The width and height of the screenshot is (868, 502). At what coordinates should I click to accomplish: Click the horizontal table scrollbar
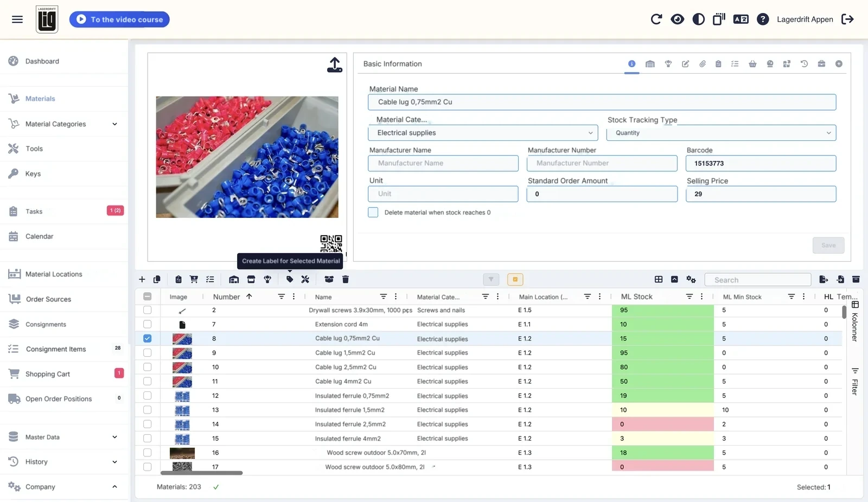[x=201, y=473]
